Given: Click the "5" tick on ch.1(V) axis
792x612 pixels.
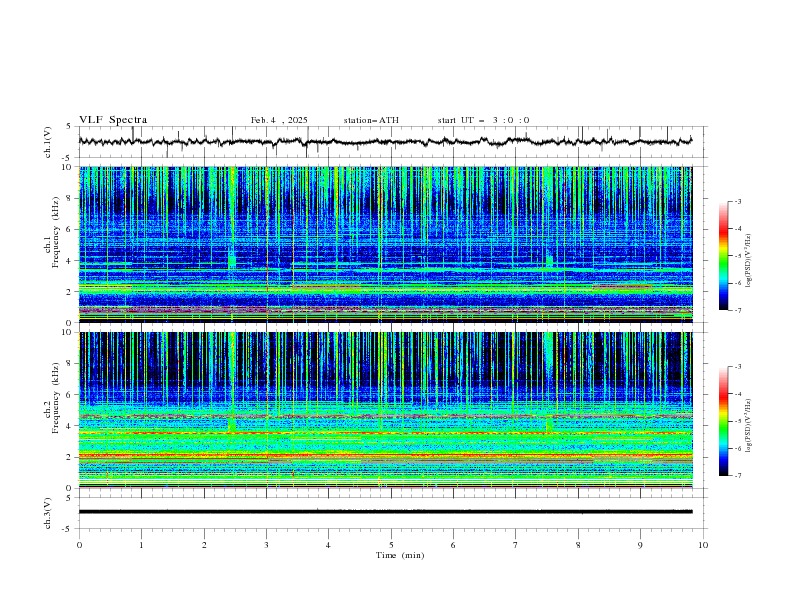Looking at the screenshot, I should coord(69,126).
